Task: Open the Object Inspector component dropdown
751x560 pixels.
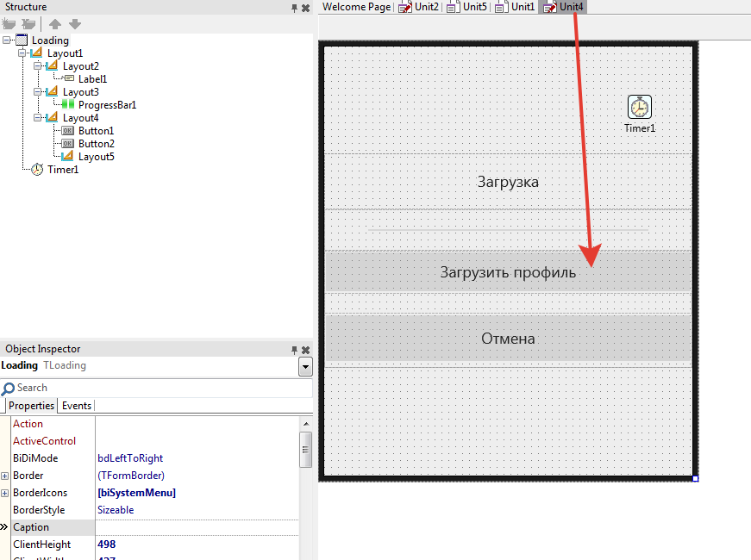Action: pyautogui.click(x=305, y=367)
